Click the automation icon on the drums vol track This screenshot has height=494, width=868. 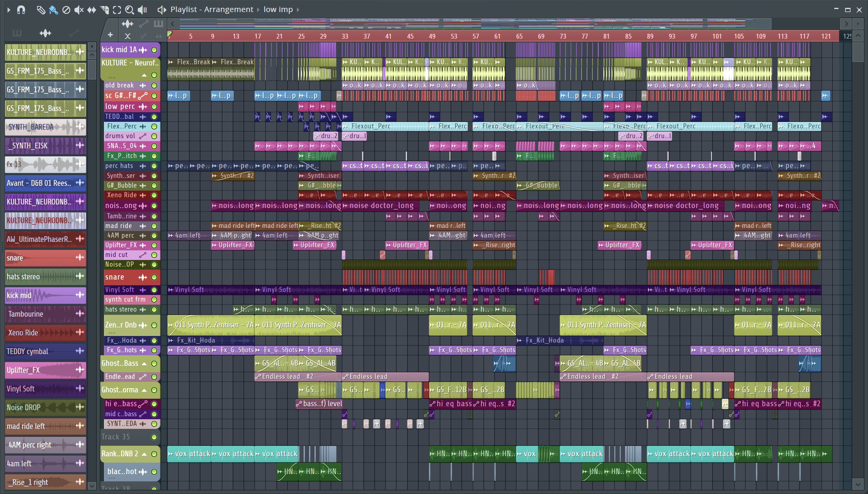pos(143,136)
